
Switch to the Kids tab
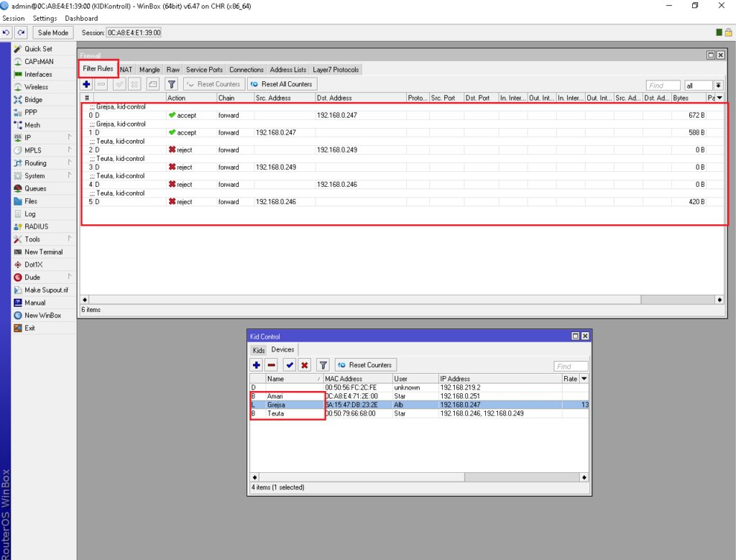point(259,350)
